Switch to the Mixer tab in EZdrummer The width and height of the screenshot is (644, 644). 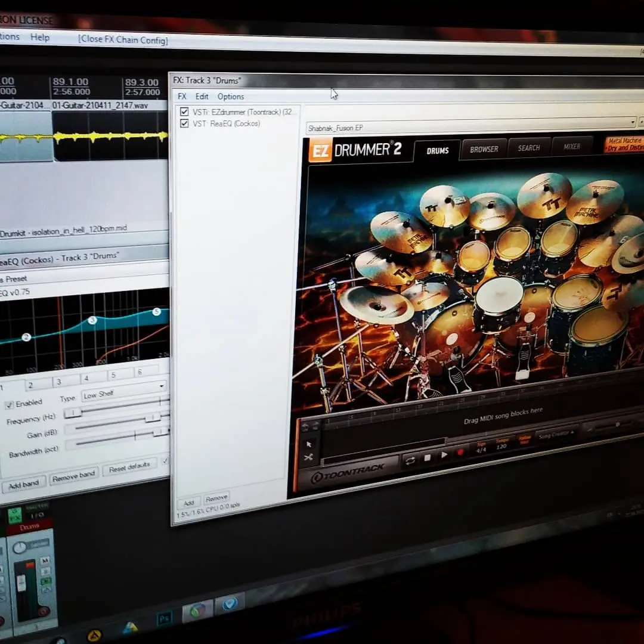(572, 147)
